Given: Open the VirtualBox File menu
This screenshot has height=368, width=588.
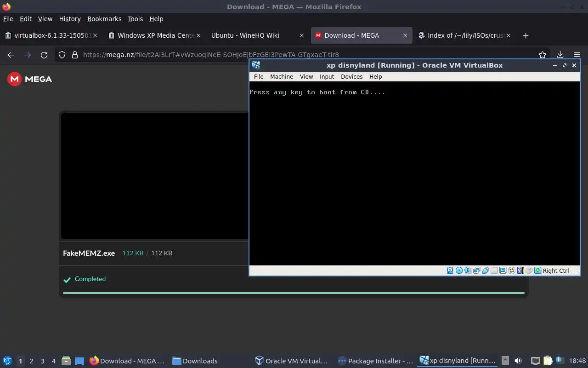Looking at the screenshot, I should tap(259, 77).
